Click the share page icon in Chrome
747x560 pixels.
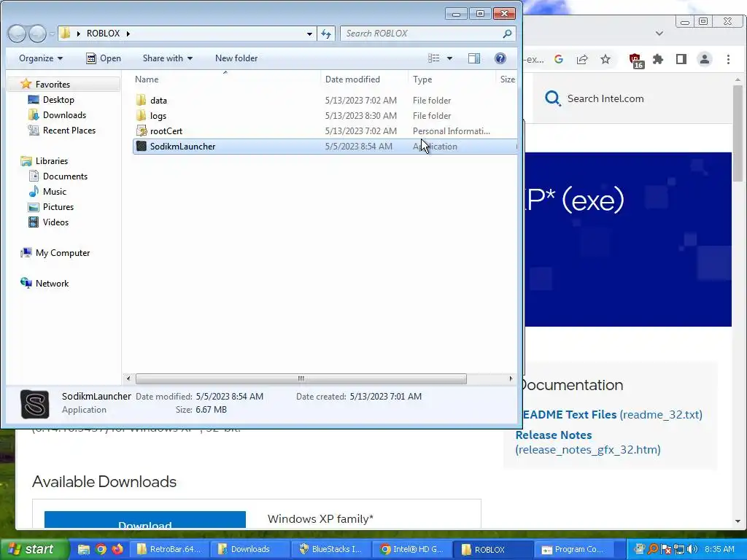[x=582, y=59]
